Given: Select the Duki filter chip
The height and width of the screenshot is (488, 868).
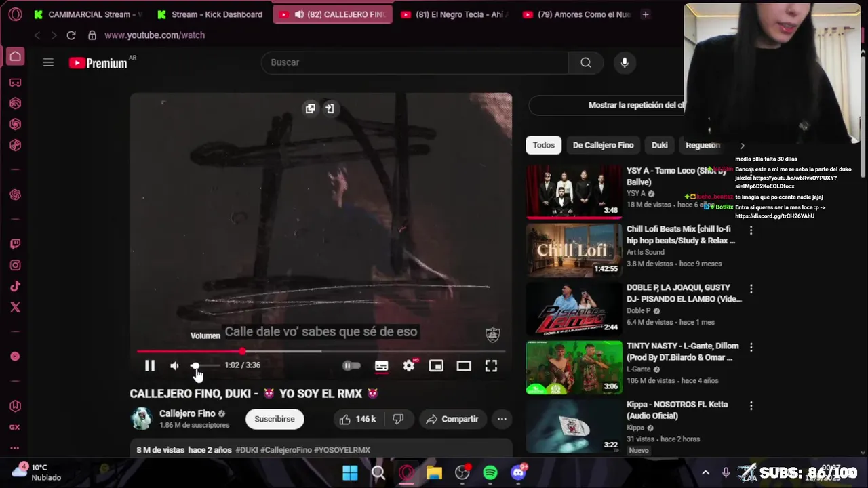Looking at the screenshot, I should [x=660, y=145].
